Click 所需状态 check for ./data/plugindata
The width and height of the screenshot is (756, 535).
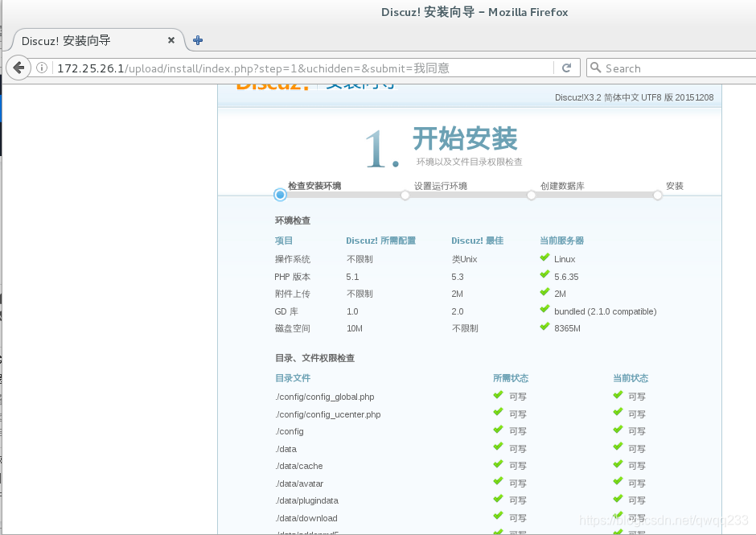[499, 499]
